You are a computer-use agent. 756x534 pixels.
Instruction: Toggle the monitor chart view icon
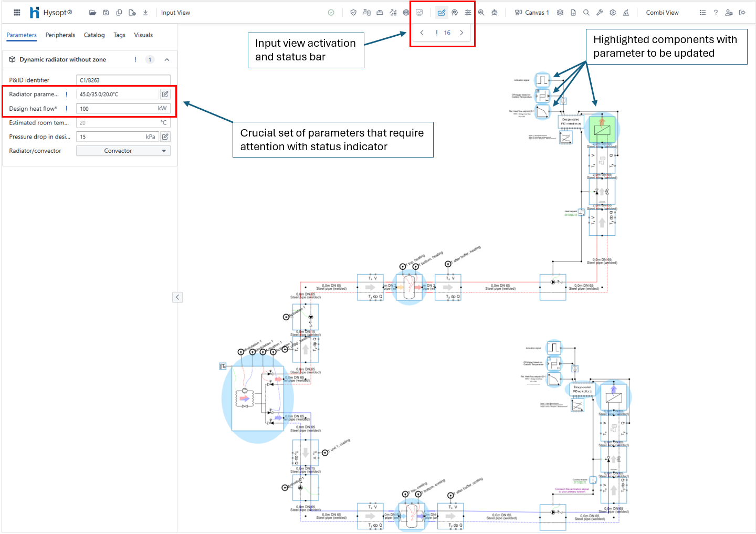point(419,13)
